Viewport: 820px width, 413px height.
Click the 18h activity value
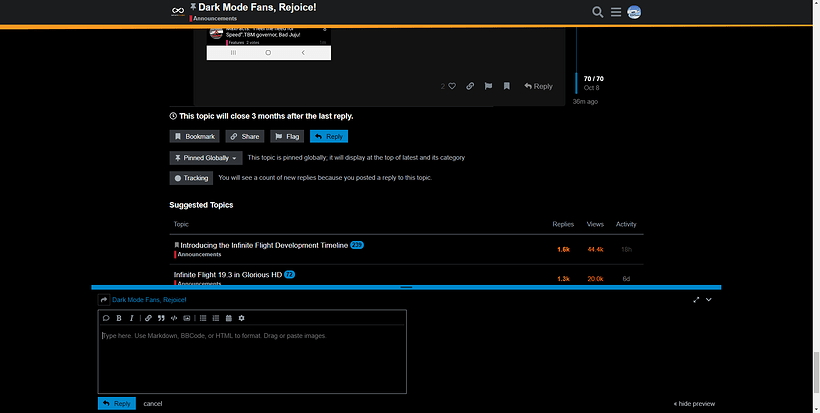[x=626, y=249]
